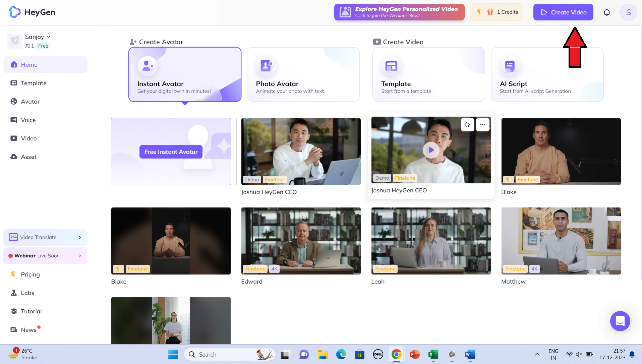Expand the Video Translate chevron

click(x=80, y=237)
